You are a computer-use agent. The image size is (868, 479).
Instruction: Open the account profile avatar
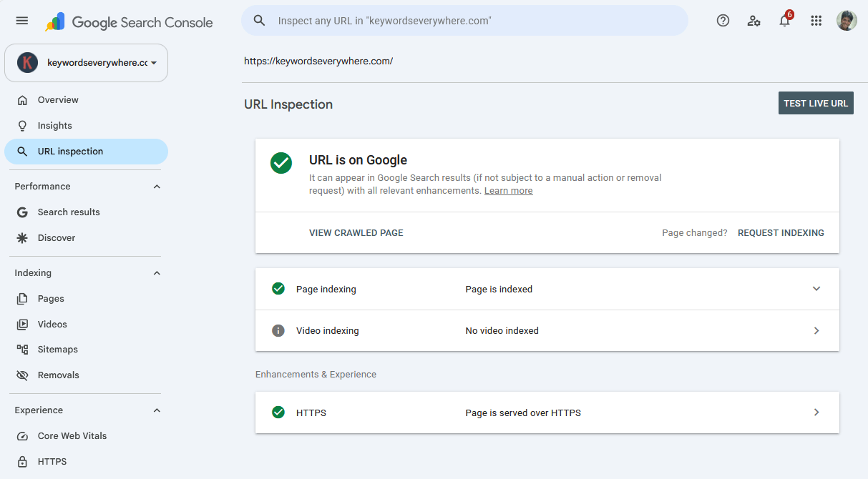[847, 21]
